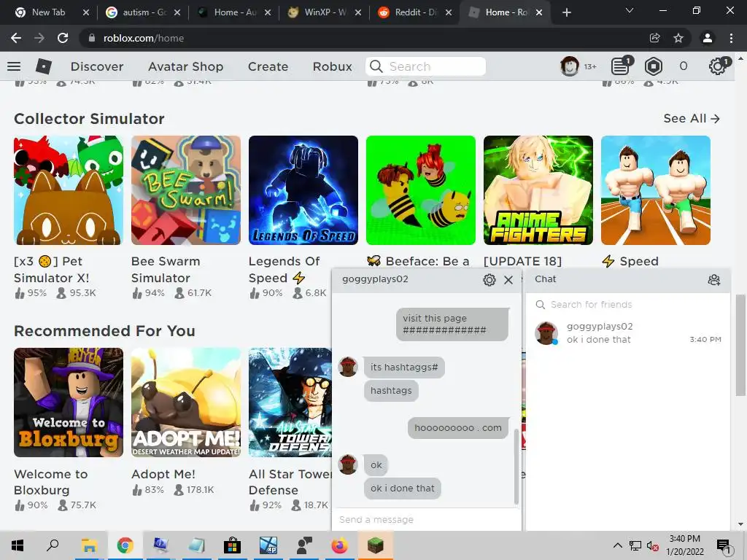
Task: Share this page from address bar
Action: pos(654,38)
